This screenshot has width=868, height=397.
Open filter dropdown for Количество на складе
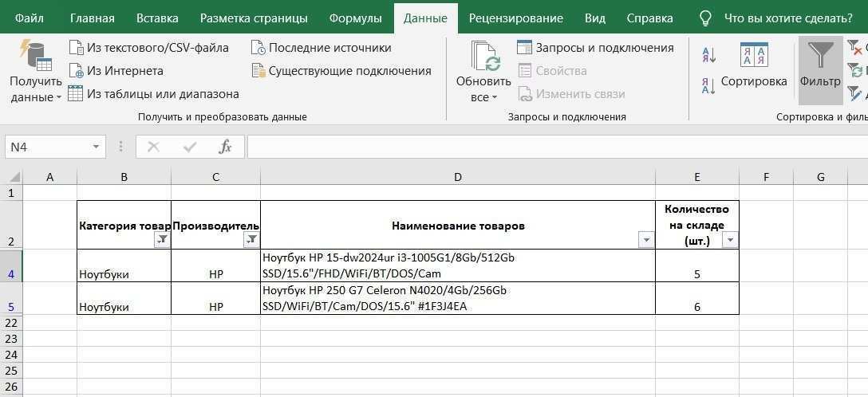(x=730, y=239)
